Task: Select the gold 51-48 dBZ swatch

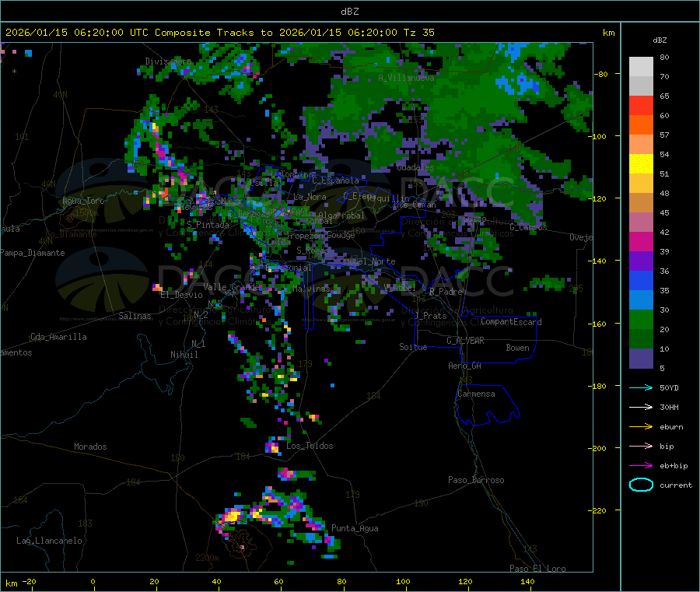Action: click(x=641, y=183)
